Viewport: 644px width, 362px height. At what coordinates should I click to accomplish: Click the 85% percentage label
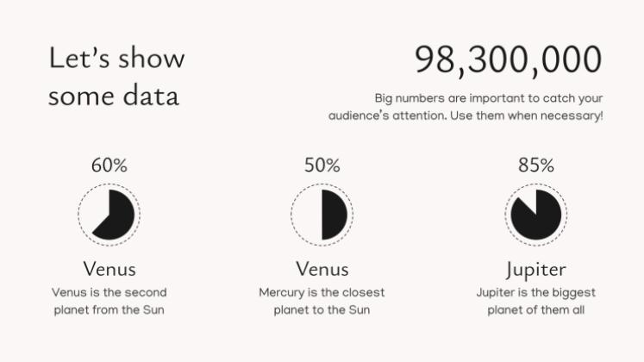[535, 165]
